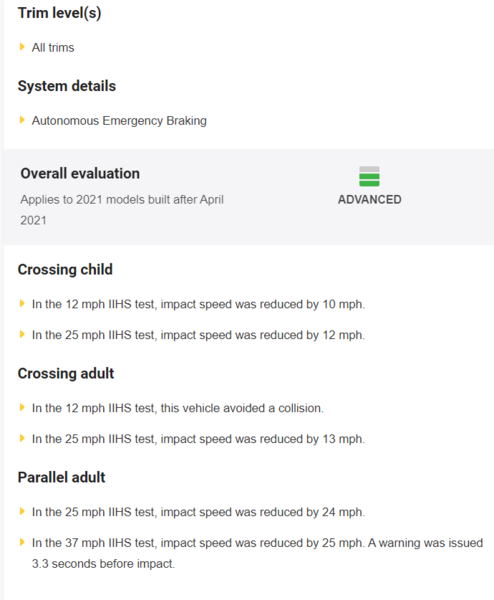494x600 pixels.
Task: Click the Autonomous Emergency Braking text
Action: point(119,121)
